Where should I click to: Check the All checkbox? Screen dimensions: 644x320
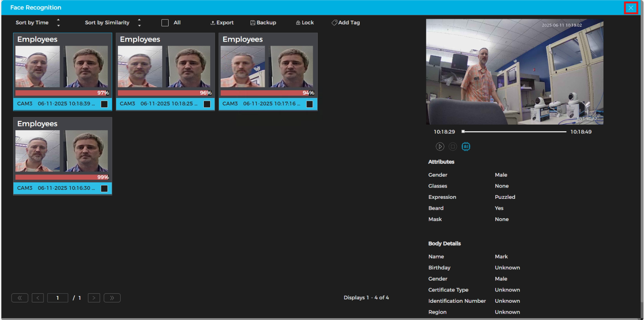point(165,23)
